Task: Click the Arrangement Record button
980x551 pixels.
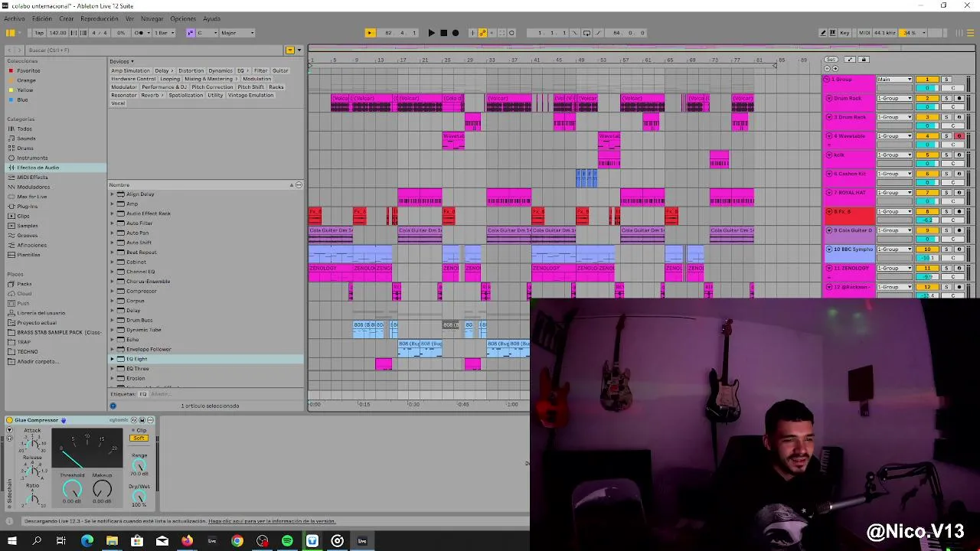Action: click(456, 33)
